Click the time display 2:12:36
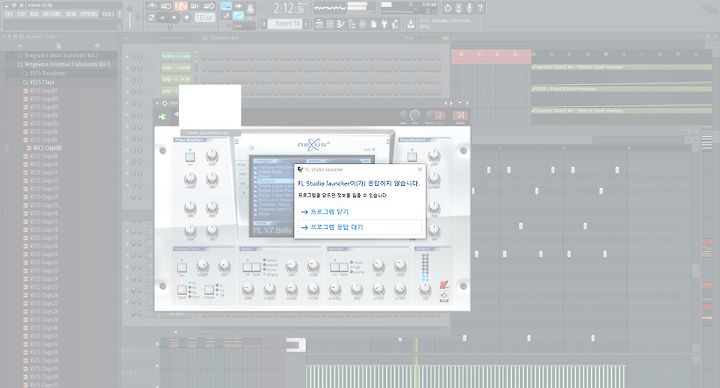The width and height of the screenshot is (720, 388). click(x=288, y=8)
